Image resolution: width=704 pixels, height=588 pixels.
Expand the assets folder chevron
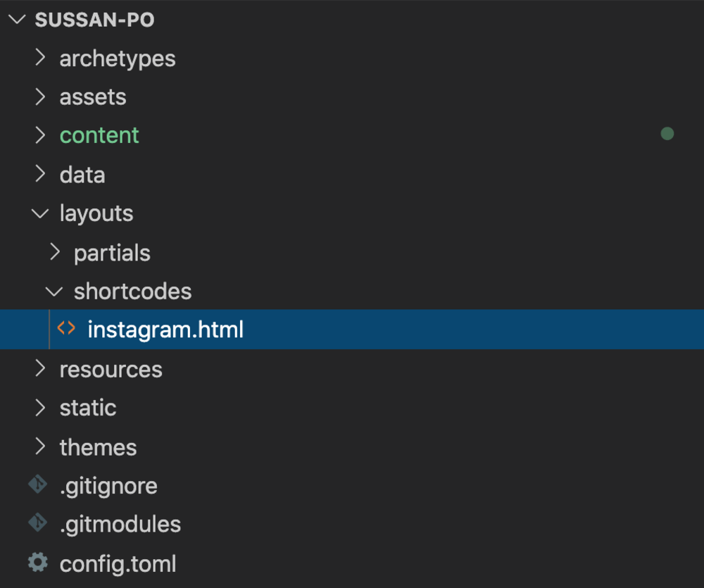pos(41,96)
